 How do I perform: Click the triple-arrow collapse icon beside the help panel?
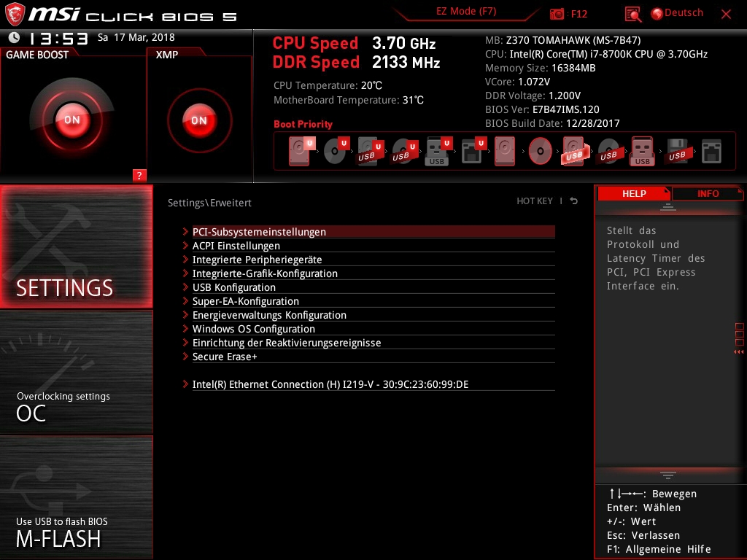[738, 352]
